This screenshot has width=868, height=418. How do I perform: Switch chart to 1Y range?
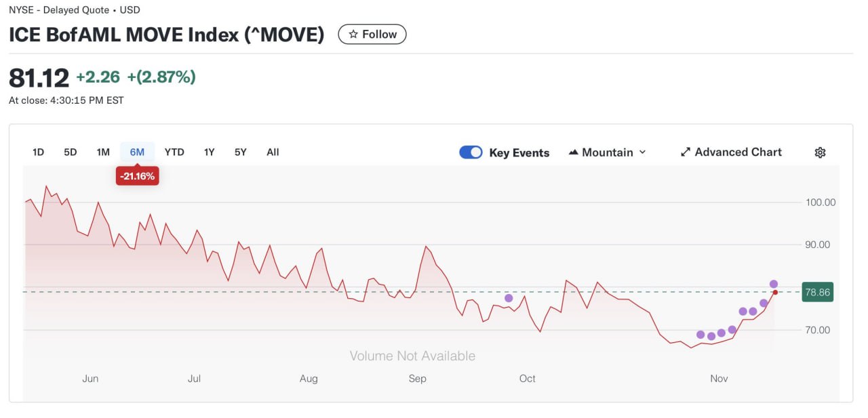coord(210,152)
